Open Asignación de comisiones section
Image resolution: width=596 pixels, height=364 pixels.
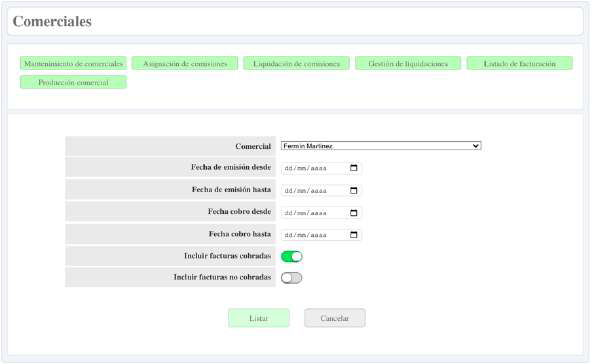coord(185,63)
